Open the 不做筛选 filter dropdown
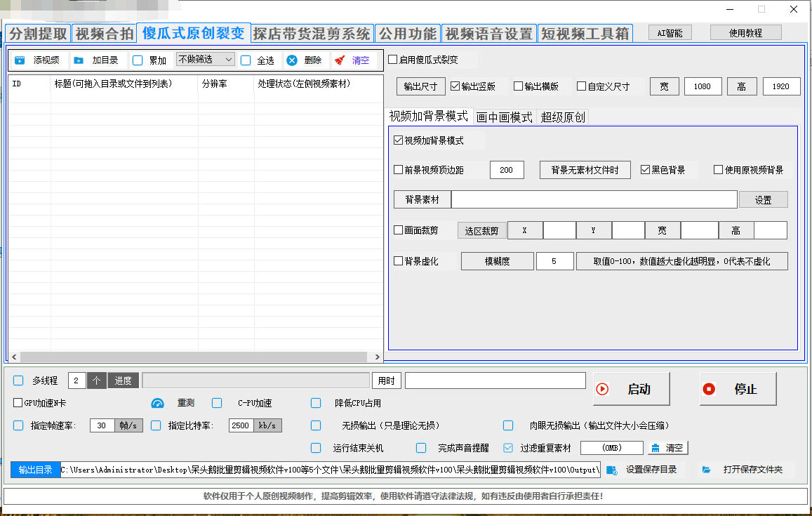812x516 pixels. pos(205,60)
